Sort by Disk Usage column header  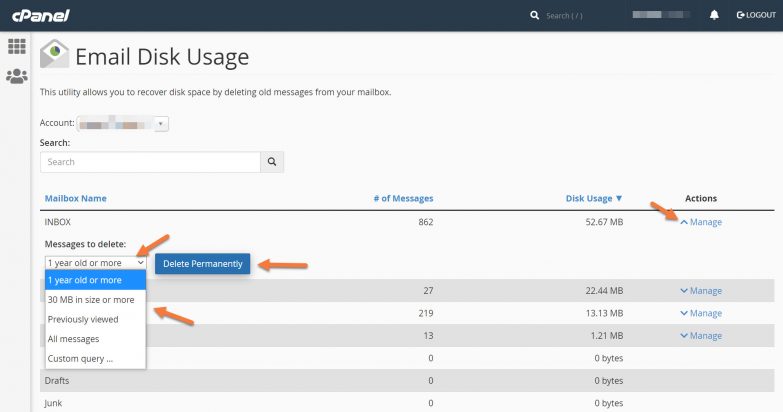593,198
